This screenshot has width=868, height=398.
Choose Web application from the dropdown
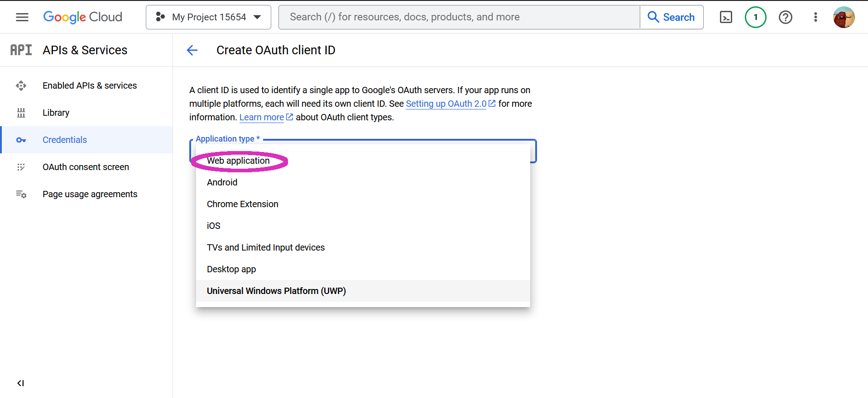coord(363,161)
